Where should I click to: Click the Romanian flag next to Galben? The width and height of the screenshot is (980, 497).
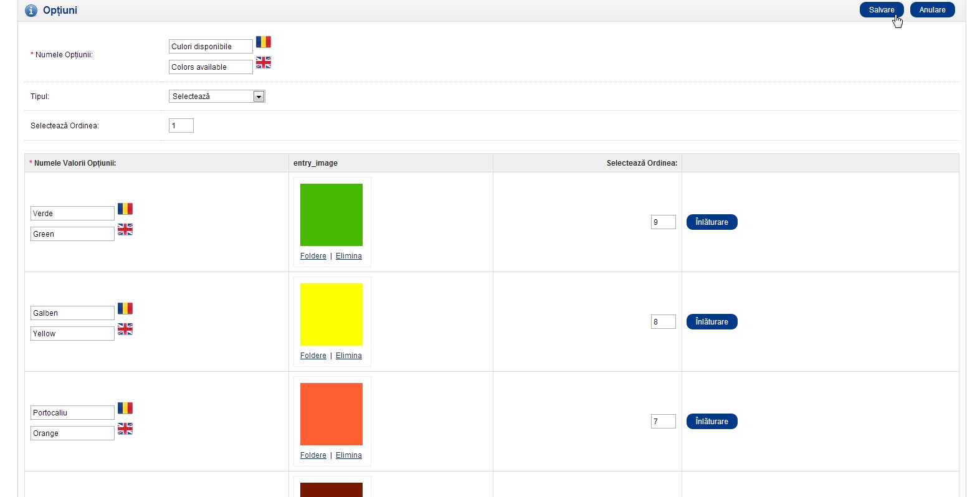[x=125, y=309]
